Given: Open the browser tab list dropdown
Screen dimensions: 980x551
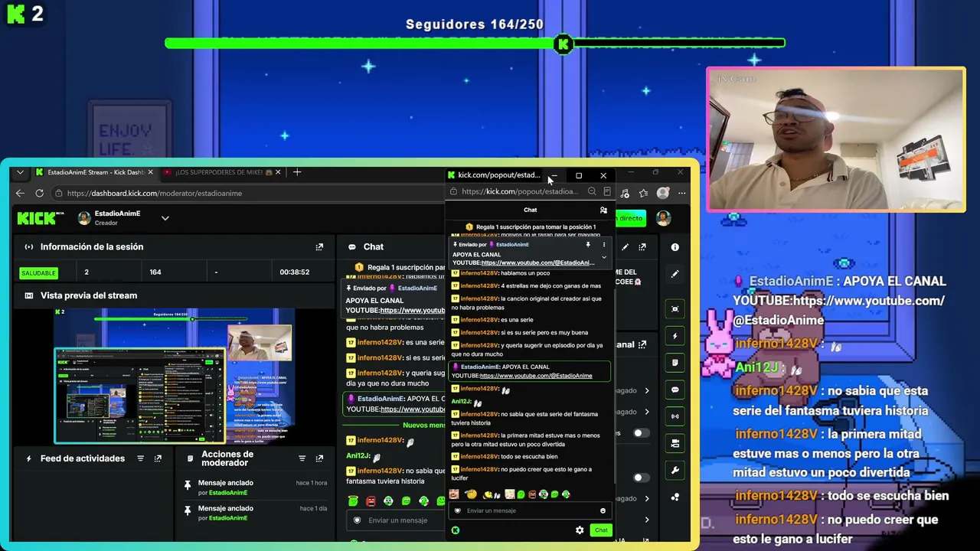Looking at the screenshot, I should pos(20,172).
